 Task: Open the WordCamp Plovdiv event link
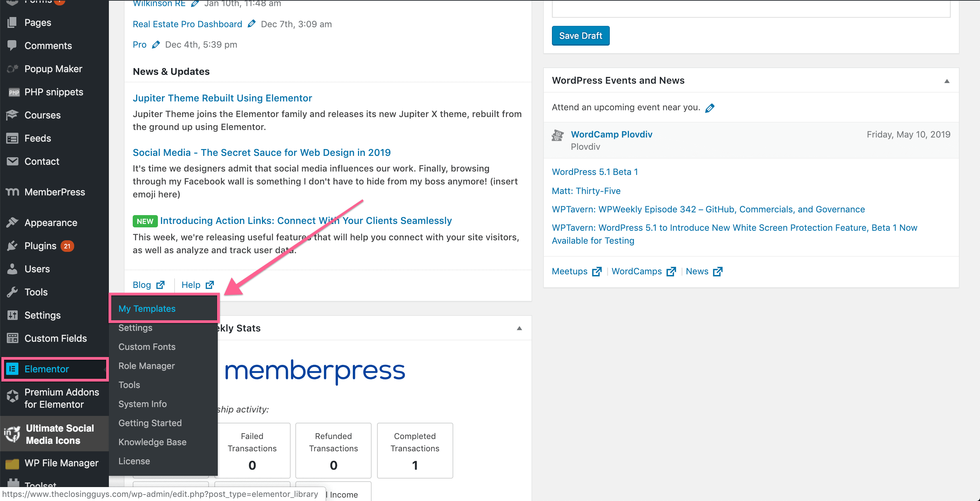(x=611, y=134)
